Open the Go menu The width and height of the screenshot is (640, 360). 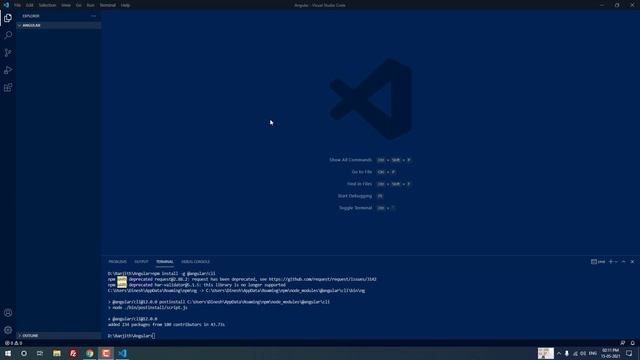click(x=78, y=5)
